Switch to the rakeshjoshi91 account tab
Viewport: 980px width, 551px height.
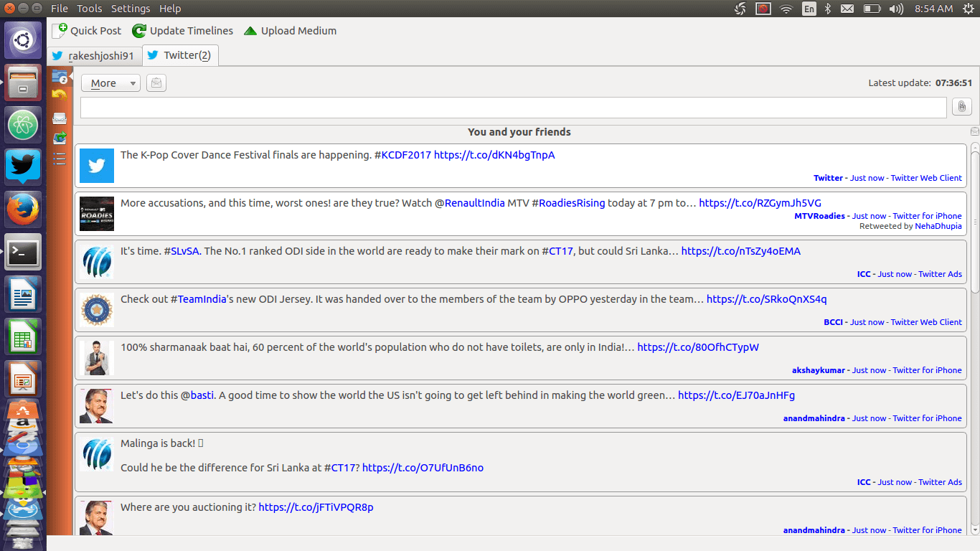pyautogui.click(x=93, y=56)
